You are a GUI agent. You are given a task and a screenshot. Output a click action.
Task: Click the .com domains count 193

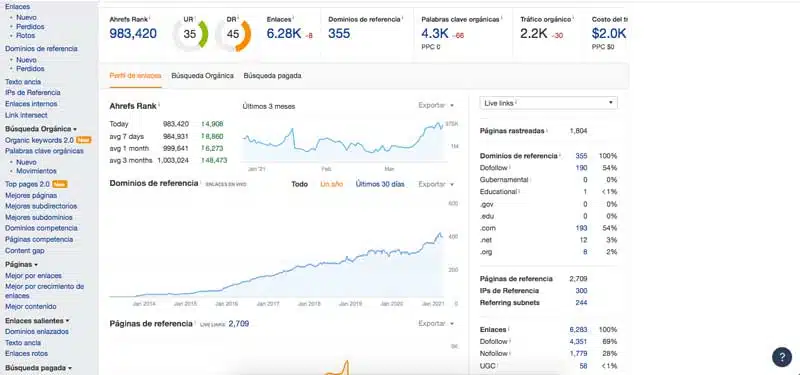pyautogui.click(x=581, y=228)
